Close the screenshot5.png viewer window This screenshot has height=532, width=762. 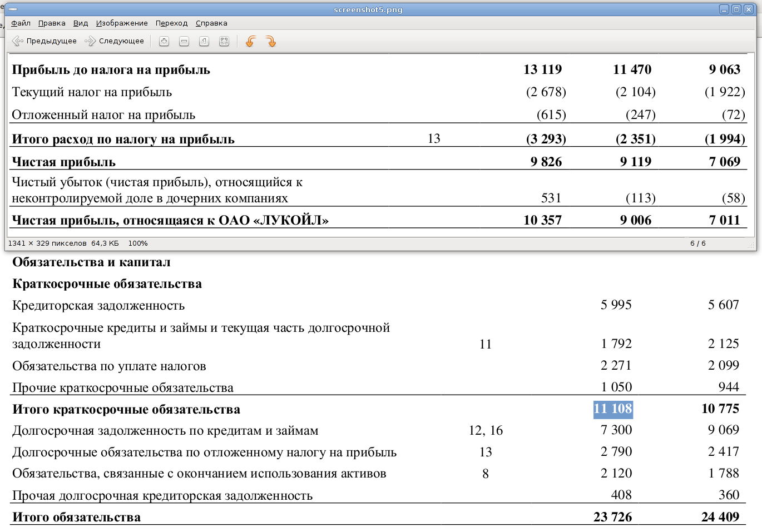tap(748, 9)
